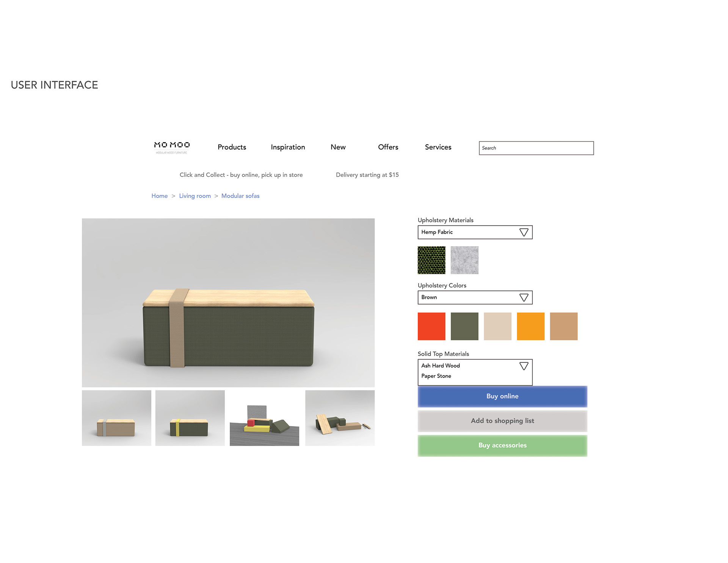This screenshot has height=563, width=728.
Task: Choose the olive green color swatch
Action: (x=464, y=326)
